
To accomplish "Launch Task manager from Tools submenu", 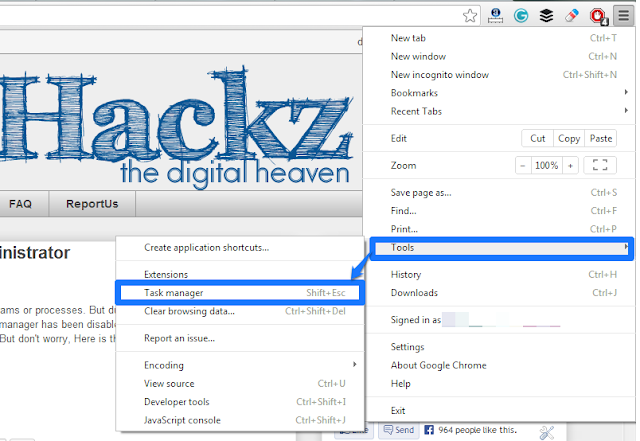I will 240,293.
